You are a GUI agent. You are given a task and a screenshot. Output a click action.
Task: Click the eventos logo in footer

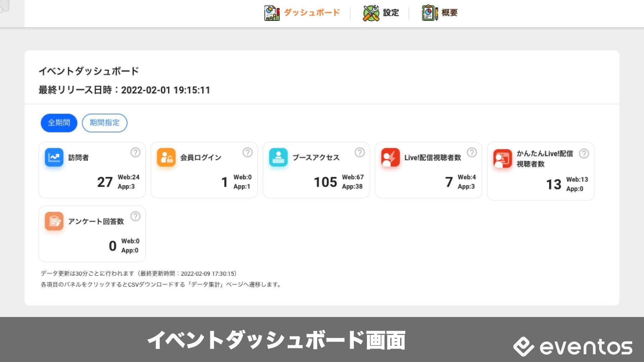[x=573, y=347]
